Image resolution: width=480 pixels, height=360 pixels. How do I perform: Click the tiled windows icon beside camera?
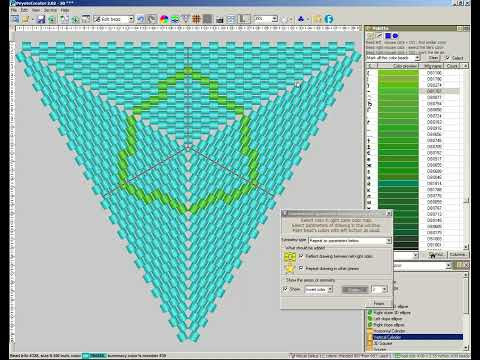click(x=231, y=19)
